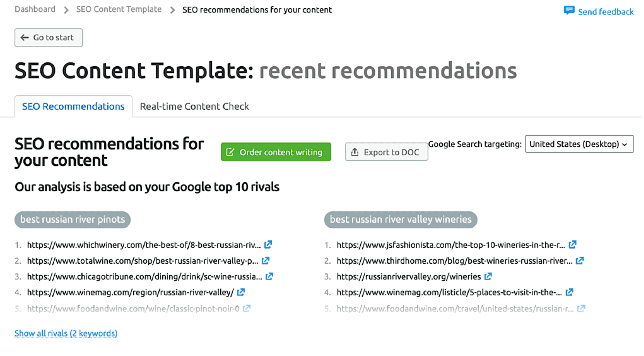Navigate to Dashboard via breadcrumb
Viewport: 644px width, 356px height.
[x=35, y=9]
